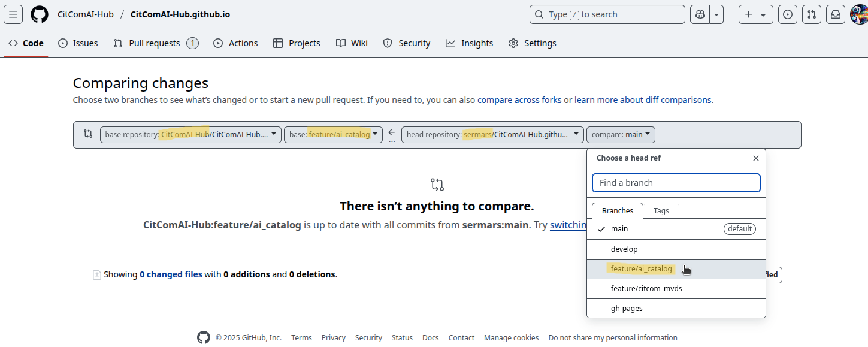Click the compare arrows icon in range bar
The width and height of the screenshot is (868, 347).
click(x=88, y=134)
